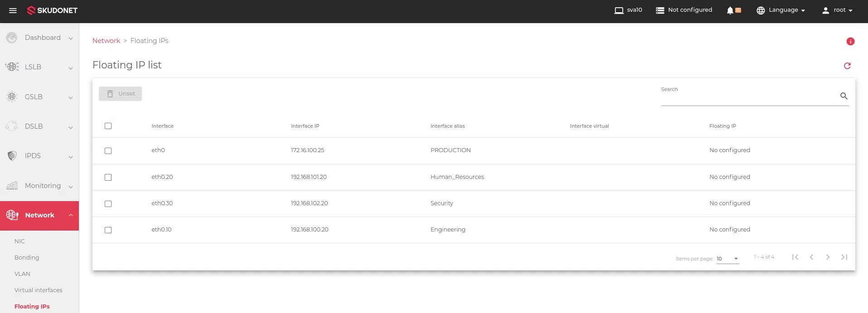This screenshot has height=313, width=868.
Task: Open the VLAN sidebar item
Action: point(22,274)
